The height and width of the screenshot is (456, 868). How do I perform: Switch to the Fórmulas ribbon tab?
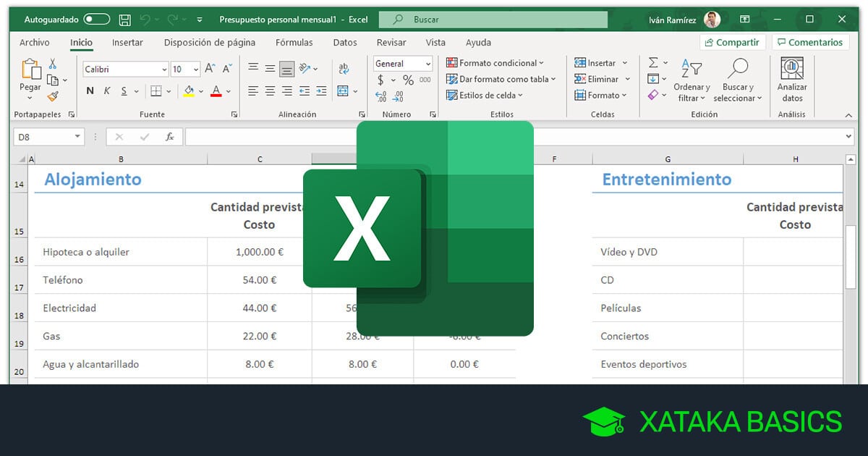click(294, 43)
